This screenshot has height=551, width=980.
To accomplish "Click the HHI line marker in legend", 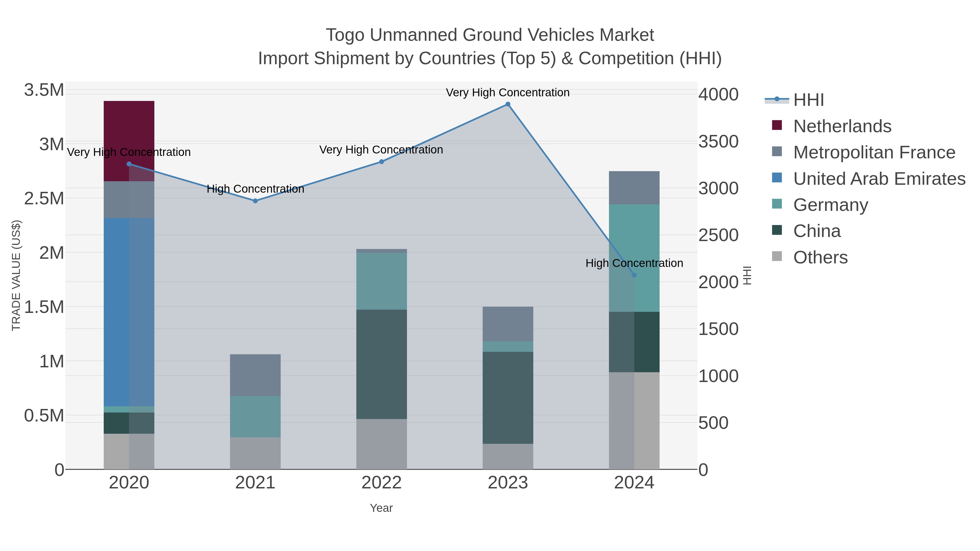I will (777, 99).
